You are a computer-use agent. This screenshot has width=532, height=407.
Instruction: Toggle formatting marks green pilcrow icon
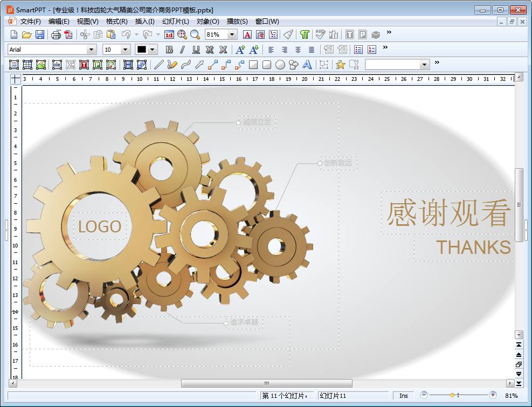click(305, 35)
